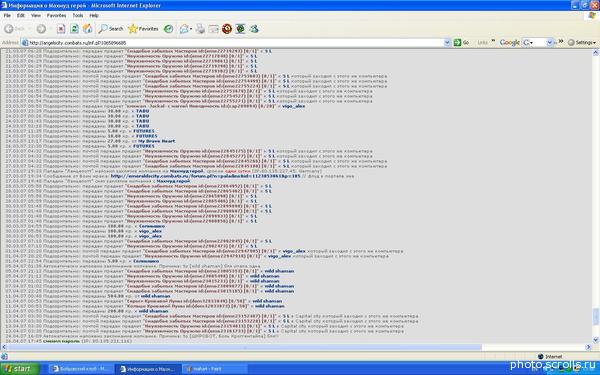Click the Windows flag throbber icon

(x=592, y=15)
